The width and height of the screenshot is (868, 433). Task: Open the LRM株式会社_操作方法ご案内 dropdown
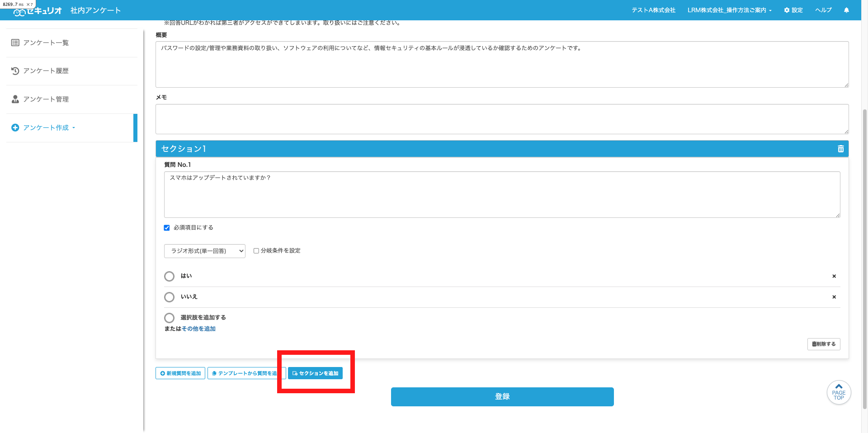tap(729, 10)
